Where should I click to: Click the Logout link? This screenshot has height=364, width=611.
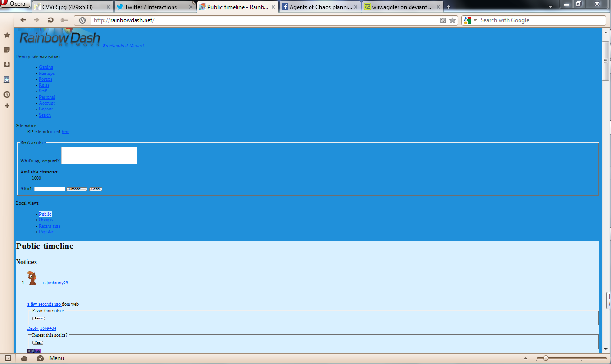click(46, 109)
